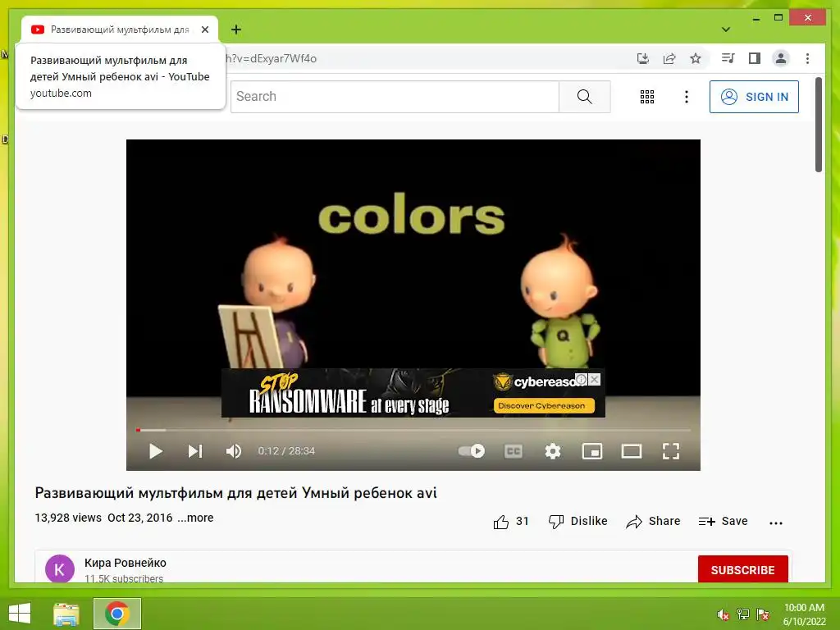Click Chrome icon in taskbar
Image resolution: width=840 pixels, height=630 pixels.
pyautogui.click(x=117, y=614)
